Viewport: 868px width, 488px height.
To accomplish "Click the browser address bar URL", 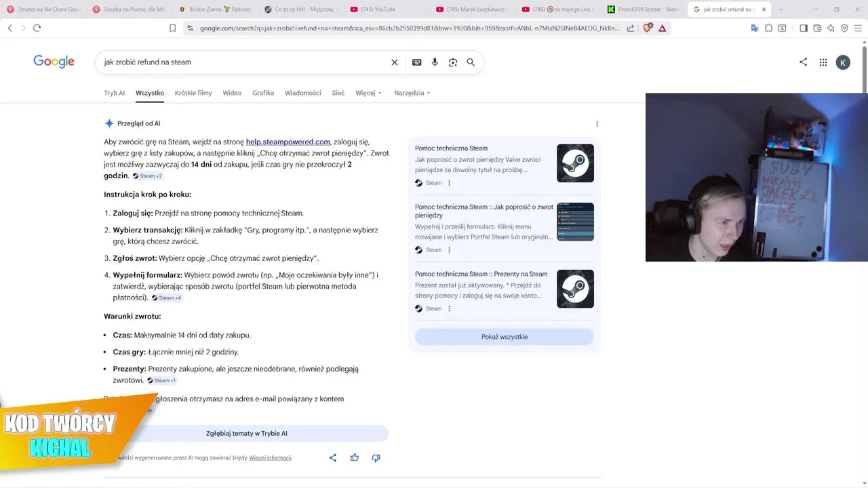I will click(410, 28).
